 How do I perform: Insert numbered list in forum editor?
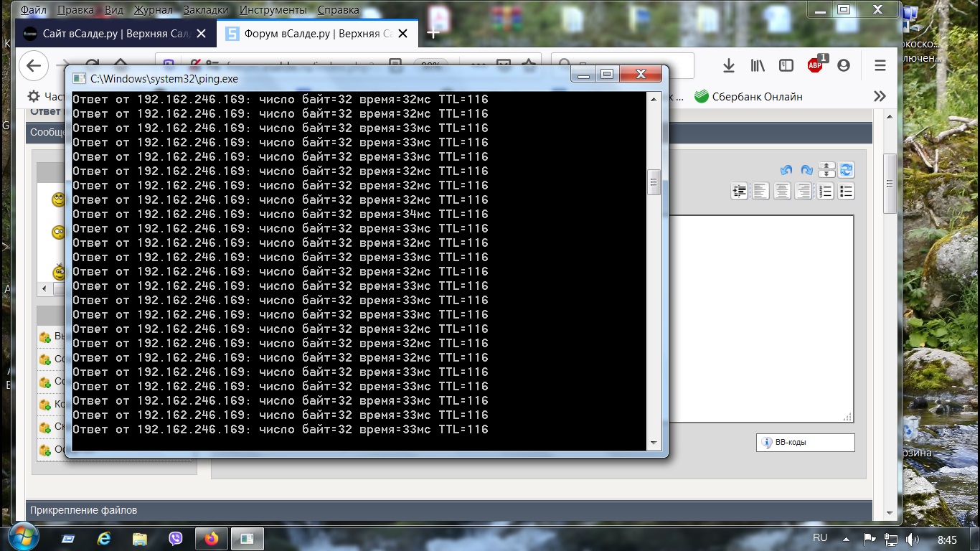(x=826, y=192)
